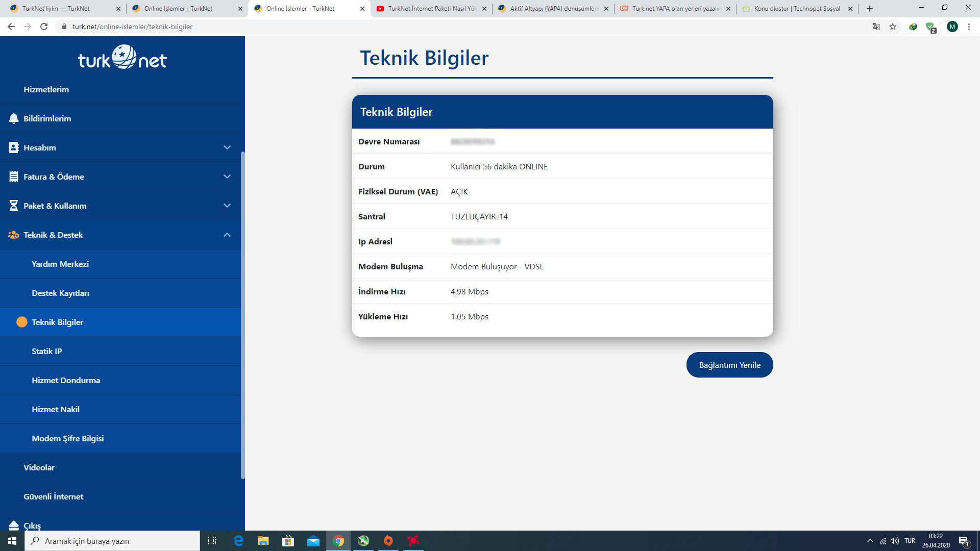Click the Paket & Kullanım hourglass icon
The image size is (980, 551).
tap(14, 206)
